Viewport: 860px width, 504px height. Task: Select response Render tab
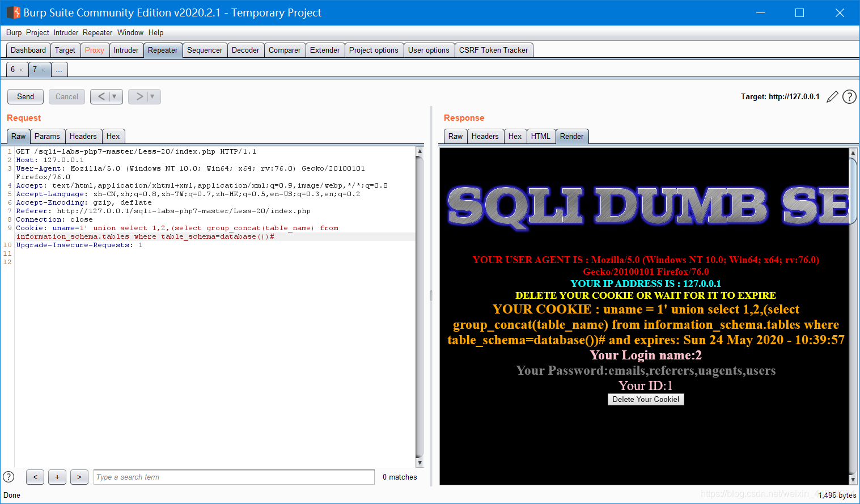tap(571, 136)
